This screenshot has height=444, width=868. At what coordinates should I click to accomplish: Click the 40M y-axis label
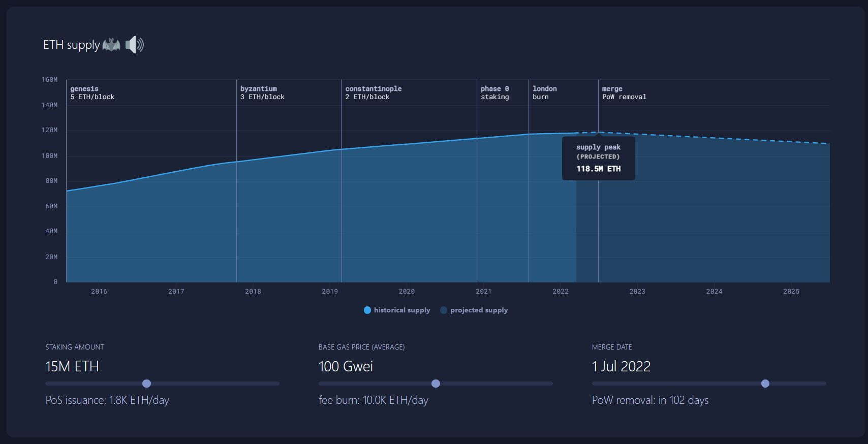pos(51,231)
